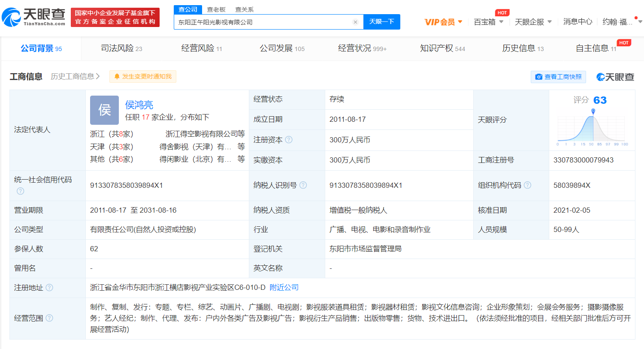Switch to the 经营状况 tab
Viewport: 644px width, 349px height.
point(362,48)
